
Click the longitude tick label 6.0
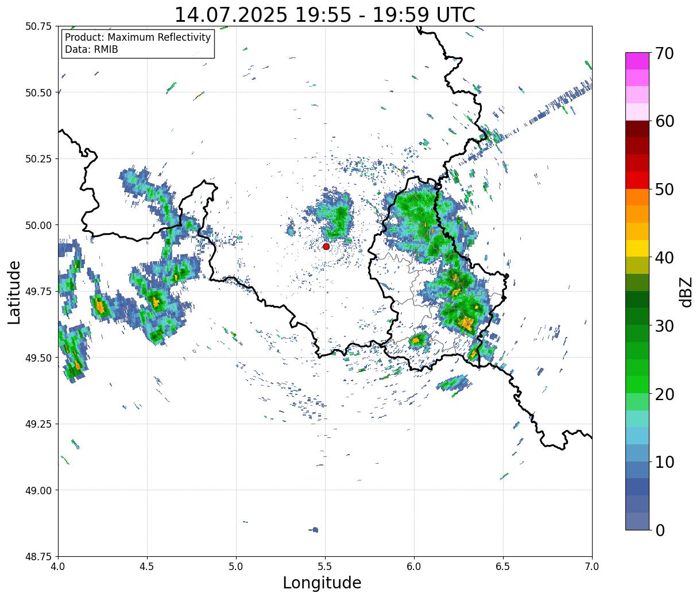click(x=414, y=567)
